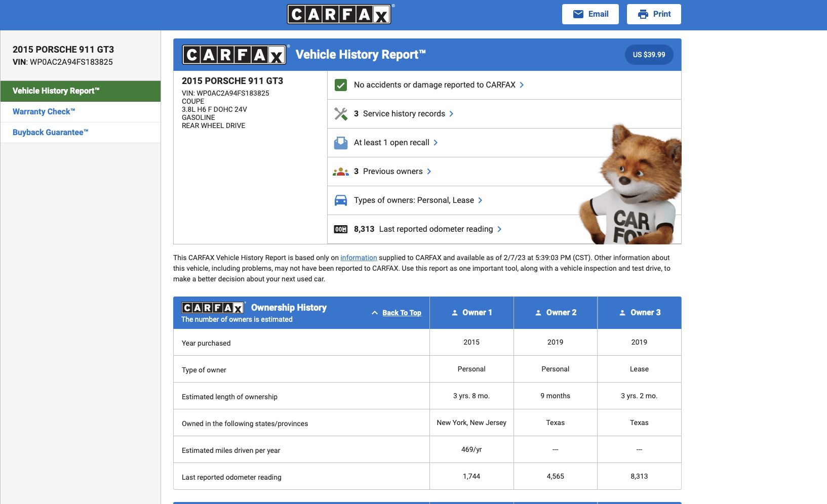Click the open recall mailbox icon

[341, 143]
